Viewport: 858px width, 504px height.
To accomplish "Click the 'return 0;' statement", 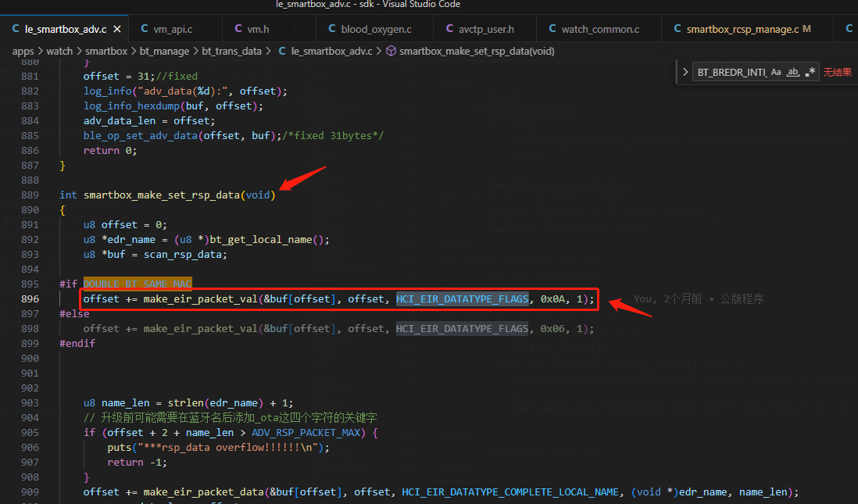I will tap(110, 150).
